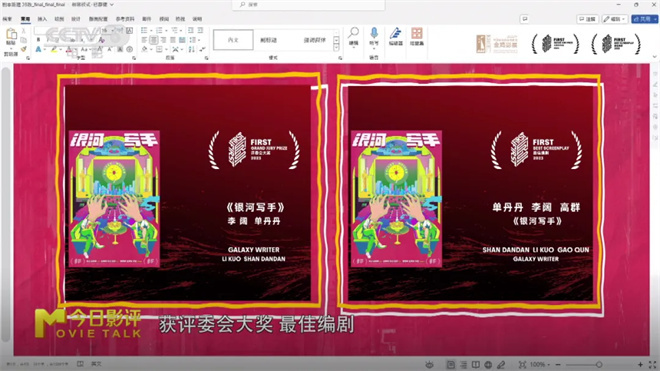Screen dimensions: 660x371
Task: Click the enclosed character circle icon
Action: pyautogui.click(x=130, y=49)
